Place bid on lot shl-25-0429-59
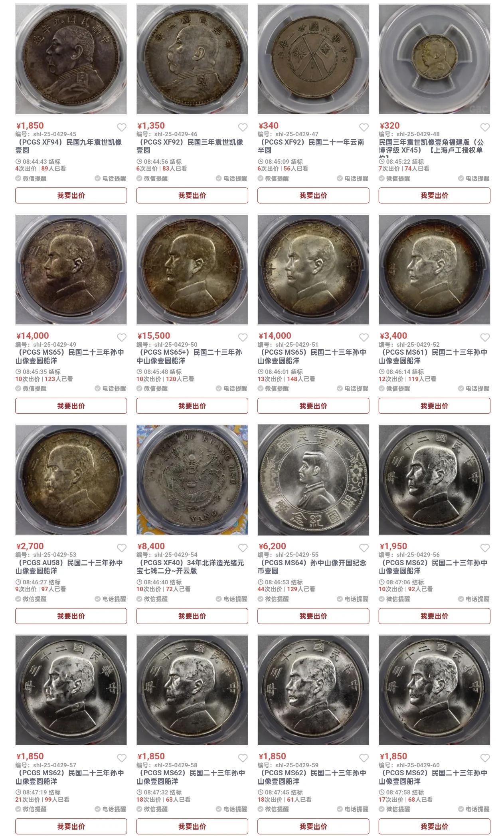504x836 pixels. click(x=313, y=826)
